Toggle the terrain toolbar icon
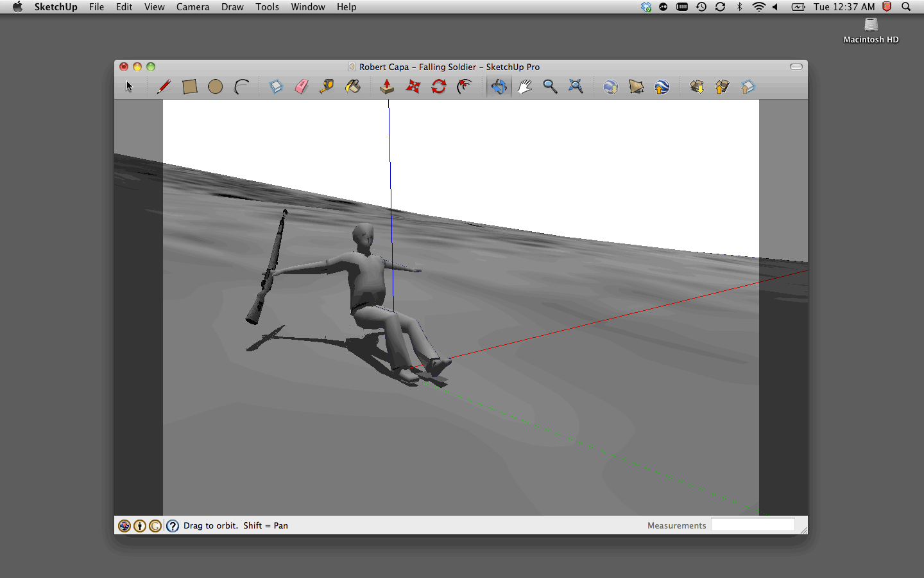 pyautogui.click(x=636, y=87)
